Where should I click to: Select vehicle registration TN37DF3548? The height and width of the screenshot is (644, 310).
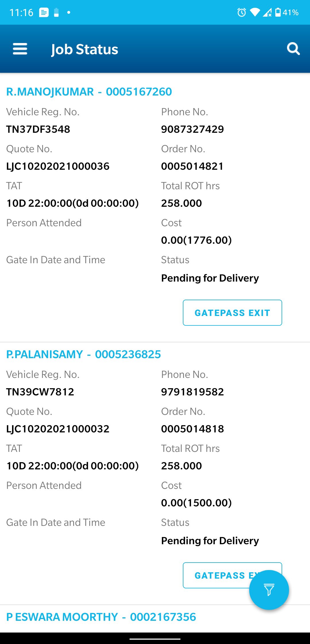coord(38,129)
